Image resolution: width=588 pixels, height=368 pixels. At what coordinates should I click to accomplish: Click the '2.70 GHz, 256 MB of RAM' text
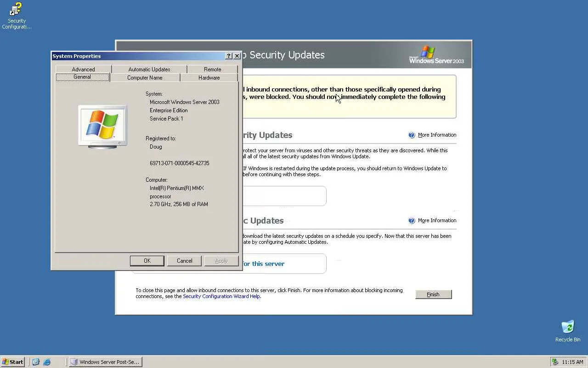(x=179, y=204)
